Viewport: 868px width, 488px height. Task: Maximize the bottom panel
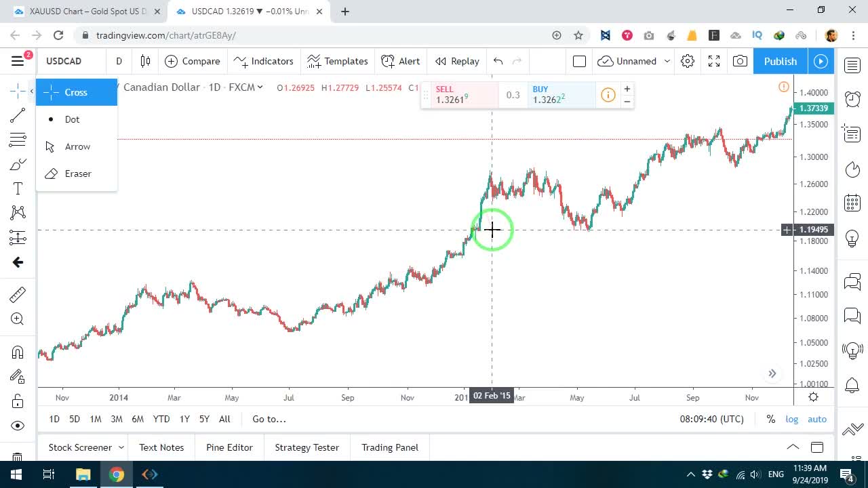(817, 447)
